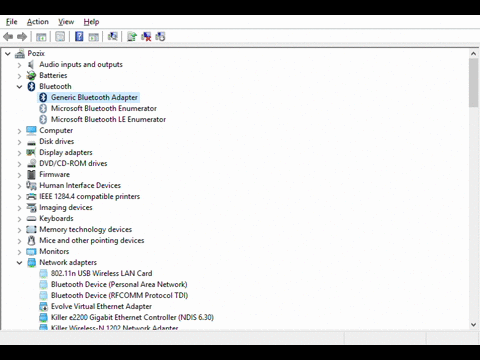Click the IEEE 1284.4 printers icon
Screen dimensions: 480x360
coord(31,196)
